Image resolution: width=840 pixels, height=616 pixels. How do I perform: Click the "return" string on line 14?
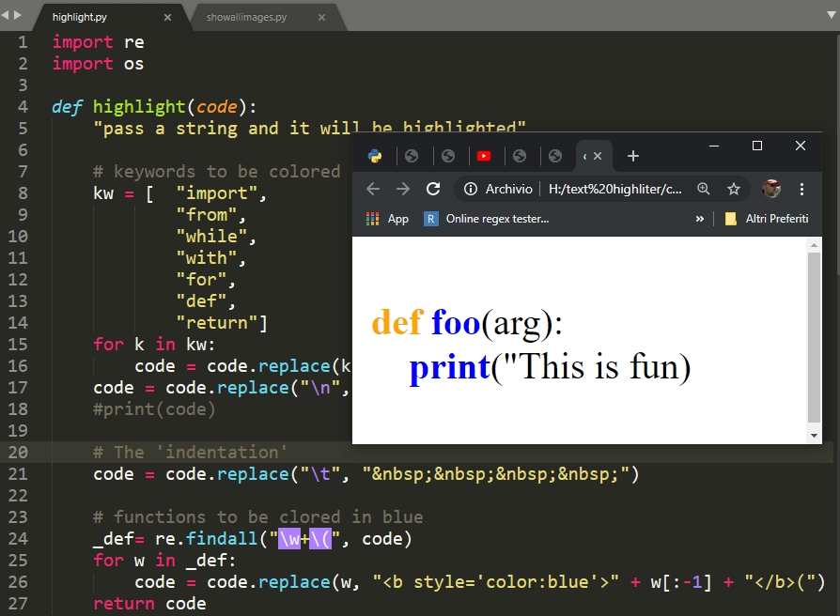coord(217,323)
